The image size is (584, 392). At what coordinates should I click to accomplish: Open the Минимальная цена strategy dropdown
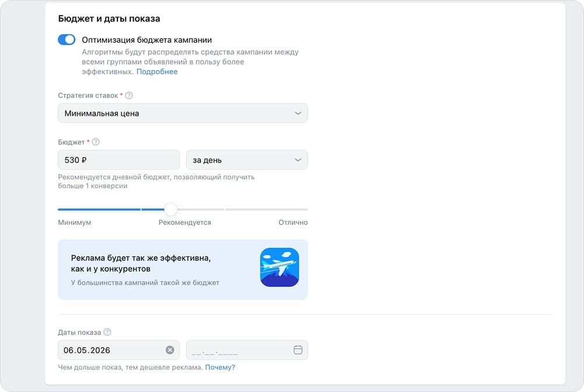[x=183, y=113]
